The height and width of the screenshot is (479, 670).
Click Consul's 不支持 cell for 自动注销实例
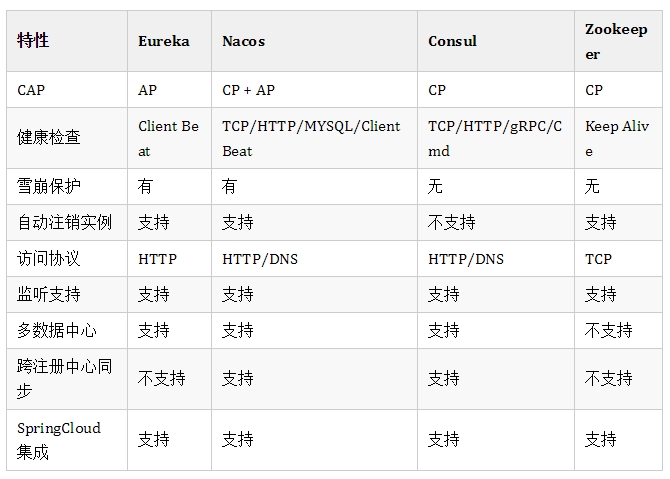pos(451,222)
